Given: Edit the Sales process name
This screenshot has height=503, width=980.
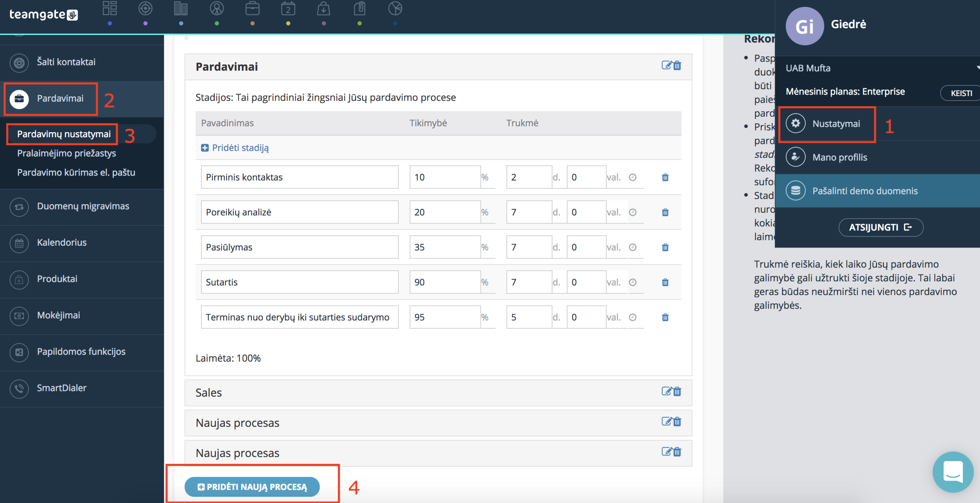Looking at the screenshot, I should pos(666,391).
